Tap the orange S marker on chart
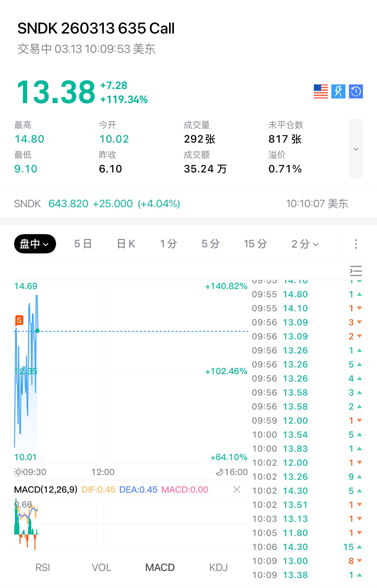Viewport: 377px width, 588px height. 19,320
